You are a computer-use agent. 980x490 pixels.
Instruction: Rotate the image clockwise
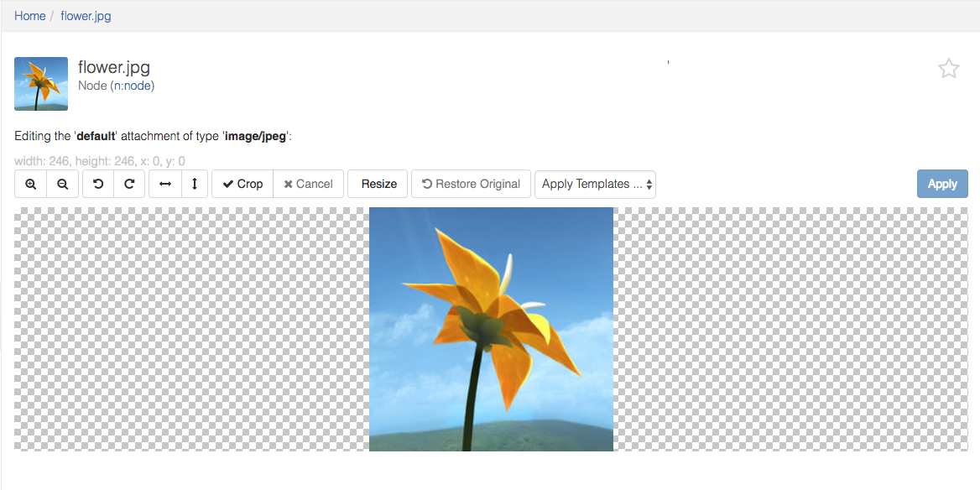point(129,184)
